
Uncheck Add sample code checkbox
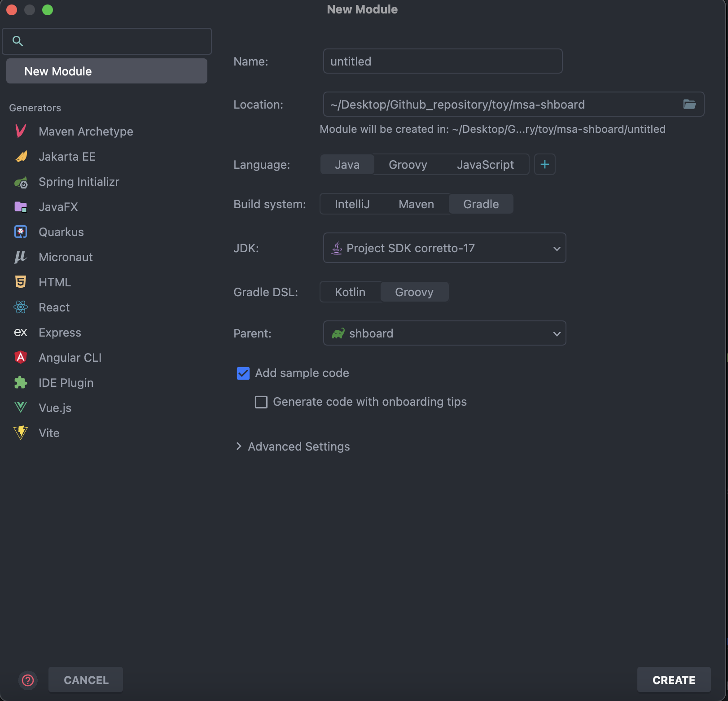(243, 373)
